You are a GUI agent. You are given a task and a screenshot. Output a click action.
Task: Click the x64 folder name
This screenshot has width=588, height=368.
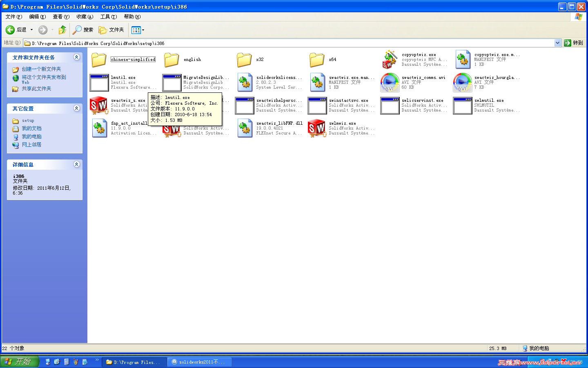(332, 60)
